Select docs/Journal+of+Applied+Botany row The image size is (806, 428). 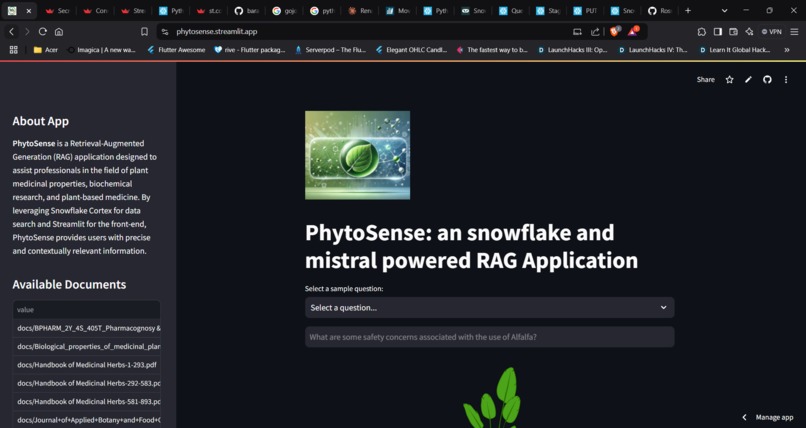pos(86,420)
